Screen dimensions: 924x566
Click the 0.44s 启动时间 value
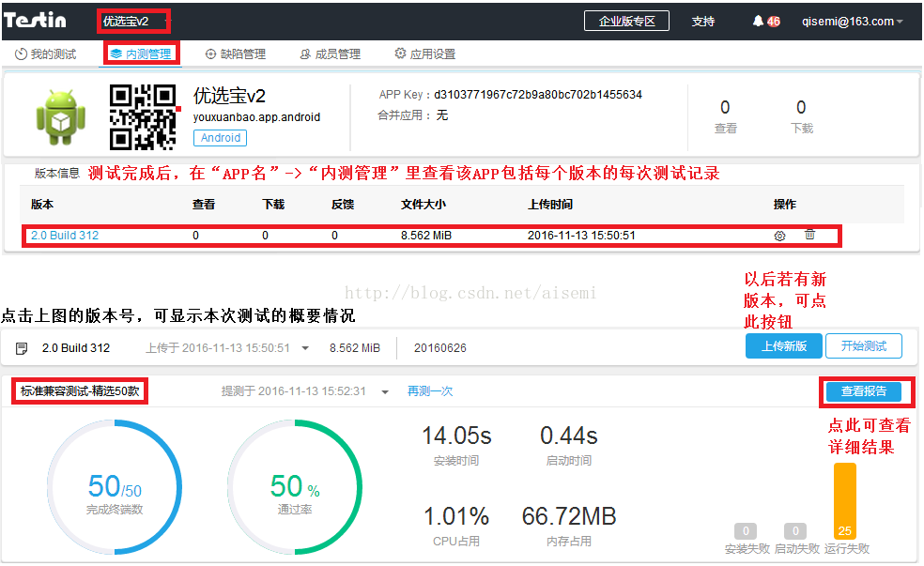pyautogui.click(x=569, y=436)
